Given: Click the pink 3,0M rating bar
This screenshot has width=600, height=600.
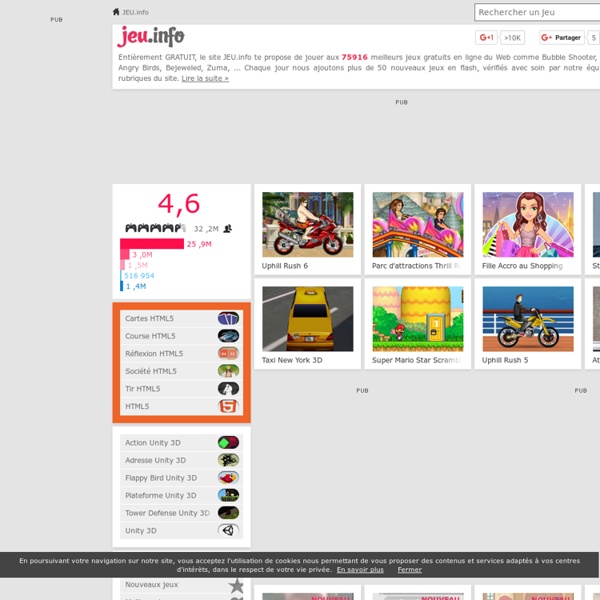Looking at the screenshot, I should tap(125, 254).
